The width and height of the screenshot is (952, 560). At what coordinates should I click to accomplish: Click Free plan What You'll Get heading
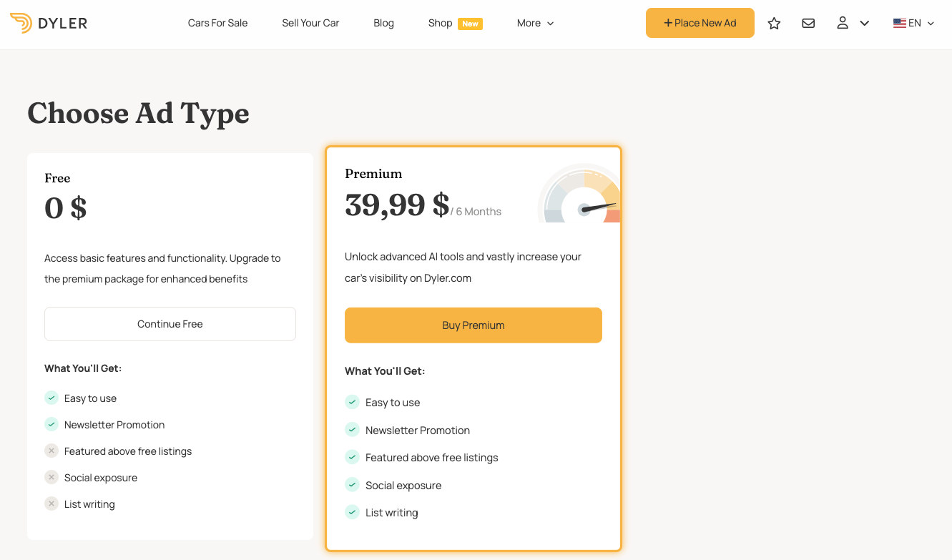83,368
